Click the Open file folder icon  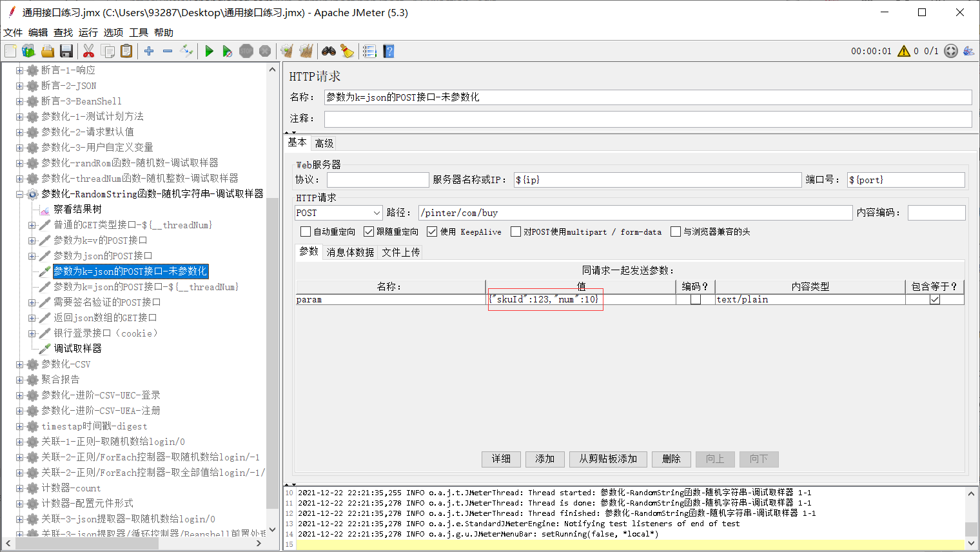[x=47, y=51]
